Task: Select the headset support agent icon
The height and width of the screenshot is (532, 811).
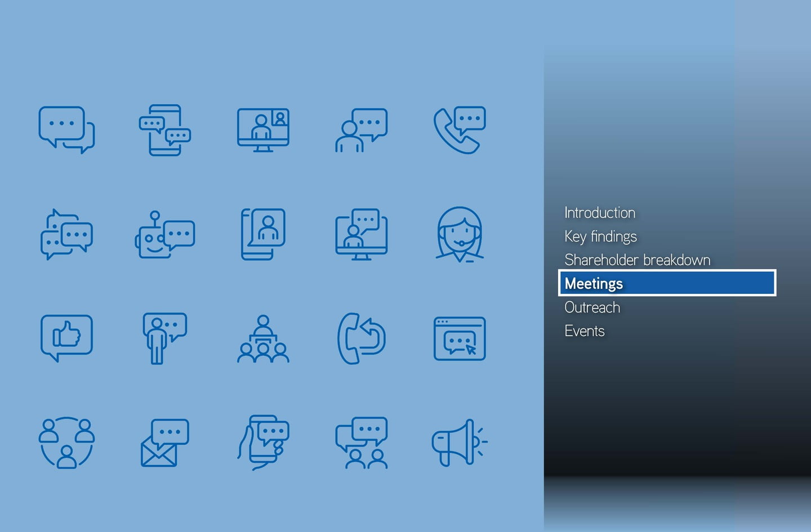Action: click(460, 234)
